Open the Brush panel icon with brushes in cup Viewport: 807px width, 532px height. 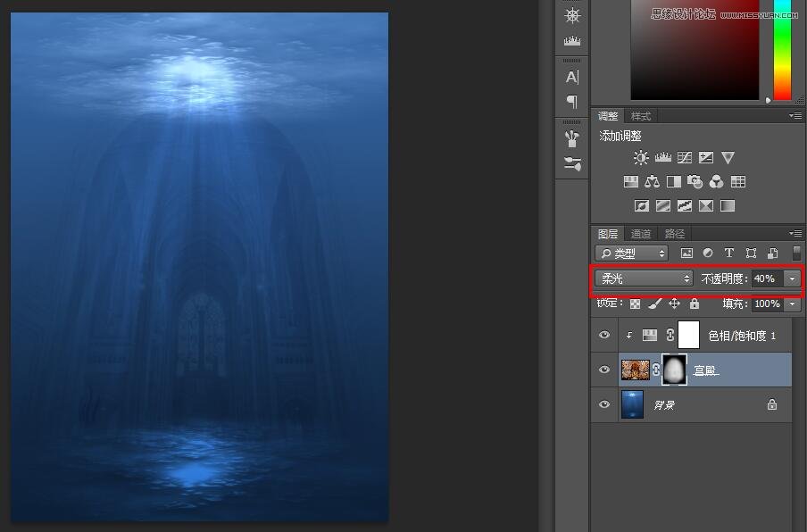click(572, 137)
